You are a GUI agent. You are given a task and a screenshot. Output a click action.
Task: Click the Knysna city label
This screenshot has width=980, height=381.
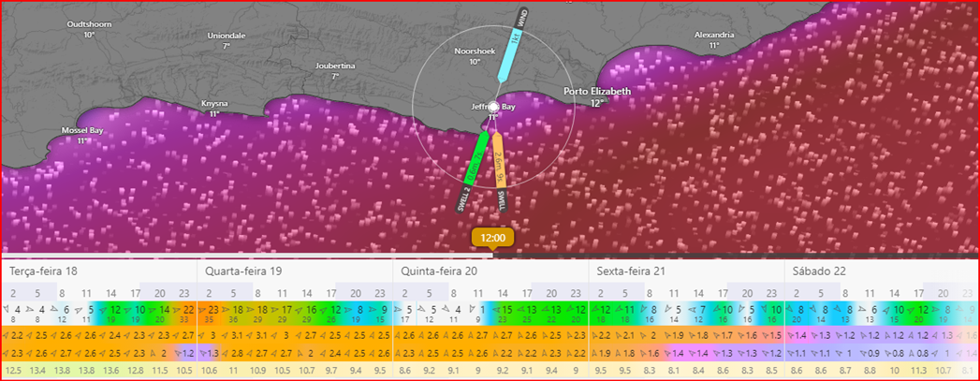[x=214, y=104]
